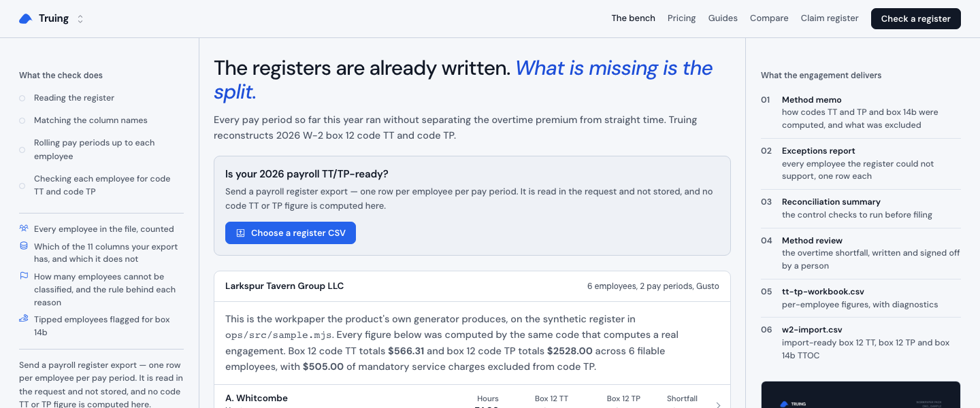Click the Truing logo icon
The image size is (980, 408).
26,19
